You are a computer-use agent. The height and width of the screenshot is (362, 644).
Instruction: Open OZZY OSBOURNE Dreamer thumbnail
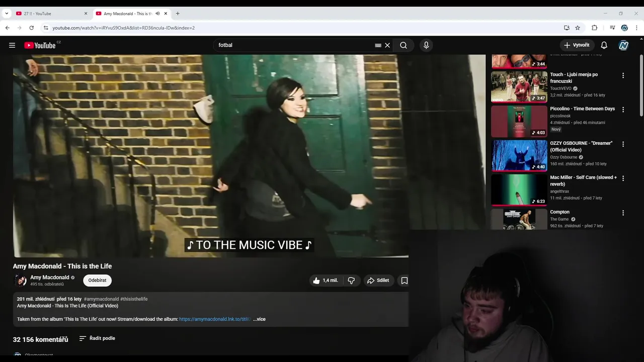519,155
